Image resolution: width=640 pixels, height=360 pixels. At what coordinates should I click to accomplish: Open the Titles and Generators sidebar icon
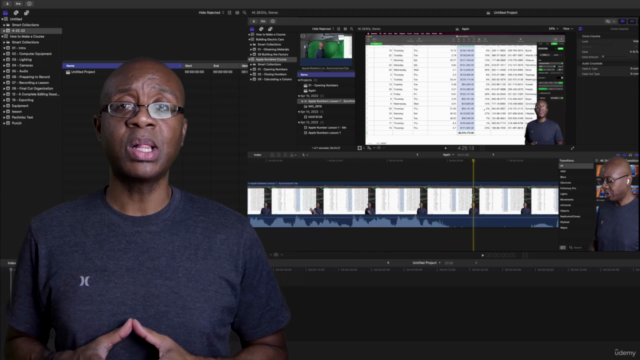[27, 13]
